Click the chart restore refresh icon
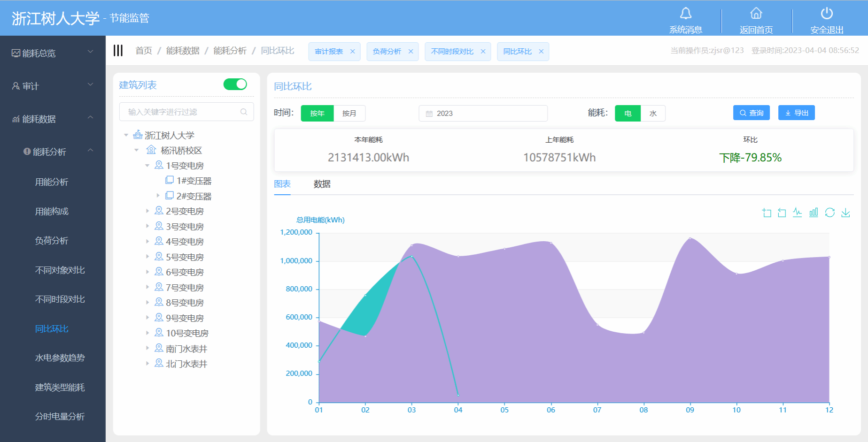868x442 pixels. pos(830,213)
